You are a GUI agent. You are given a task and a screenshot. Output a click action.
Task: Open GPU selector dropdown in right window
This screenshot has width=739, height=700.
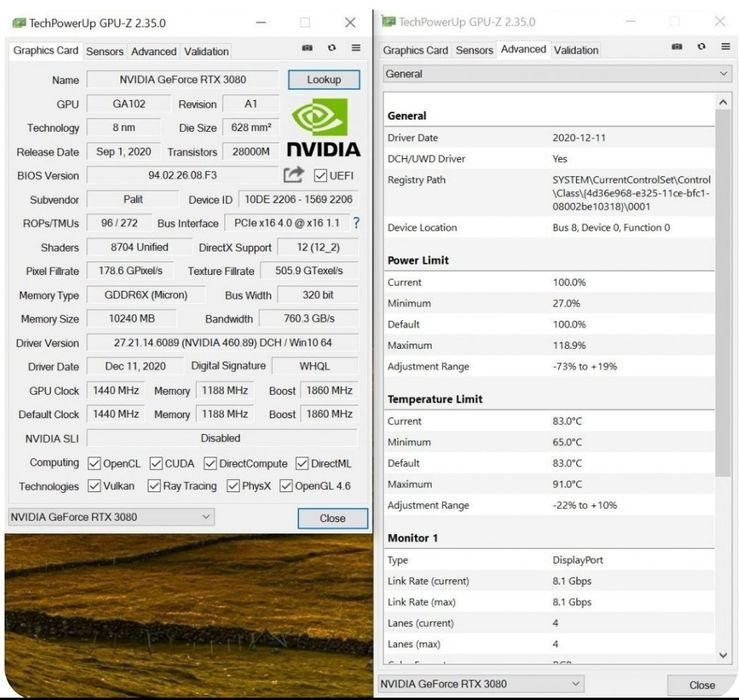pos(481,684)
